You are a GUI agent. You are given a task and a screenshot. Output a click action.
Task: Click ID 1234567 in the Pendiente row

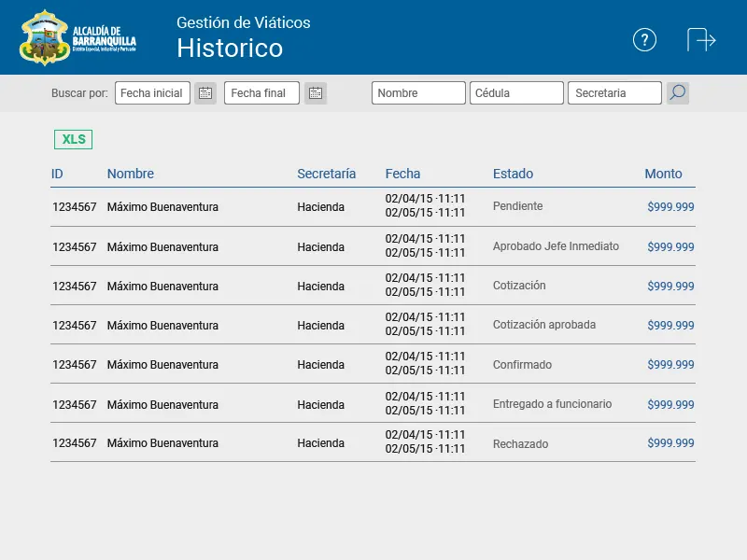coord(75,207)
